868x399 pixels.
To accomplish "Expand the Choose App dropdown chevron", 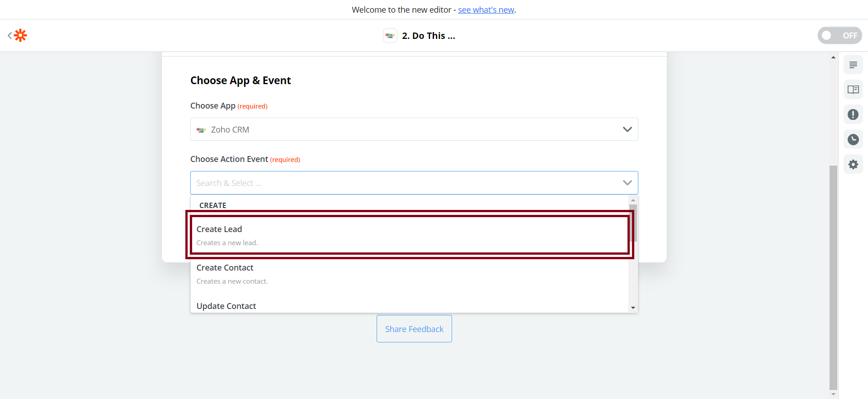I will [x=627, y=129].
